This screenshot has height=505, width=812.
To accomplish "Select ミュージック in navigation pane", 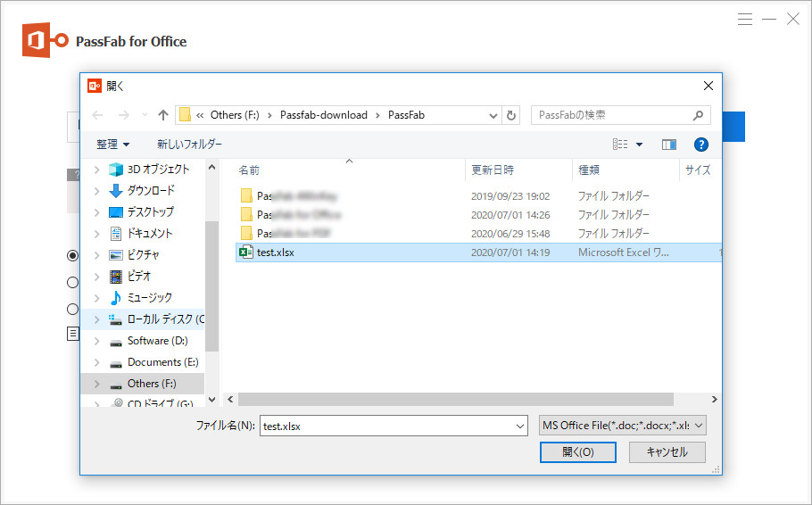I will tap(149, 298).
